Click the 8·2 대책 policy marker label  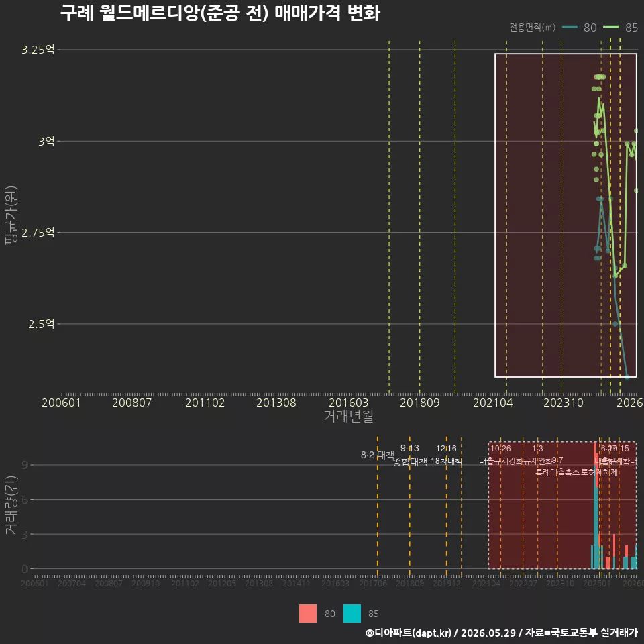377,455
